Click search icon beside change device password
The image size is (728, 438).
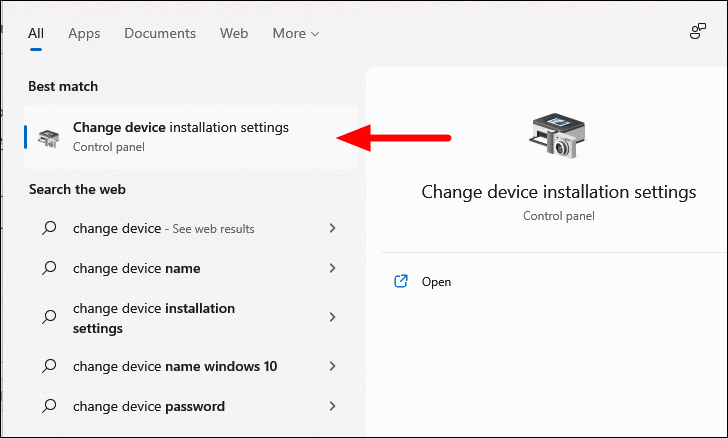pos(49,406)
